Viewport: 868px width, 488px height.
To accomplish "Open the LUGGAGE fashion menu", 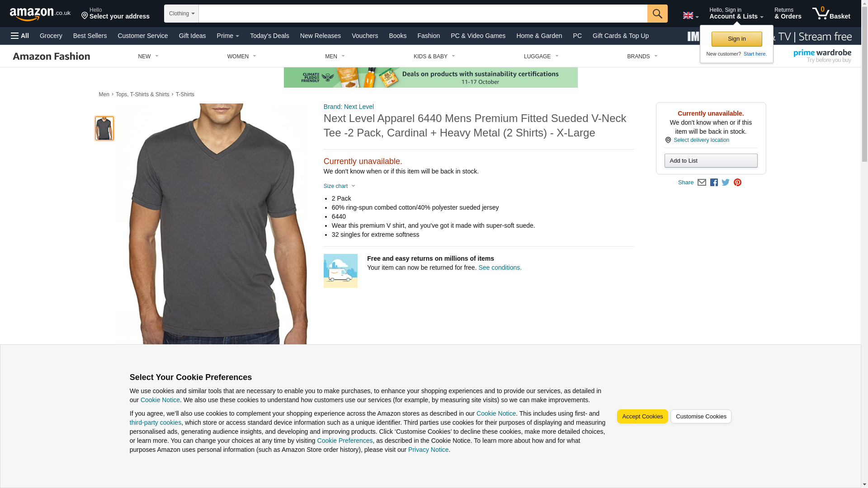I will (541, 56).
